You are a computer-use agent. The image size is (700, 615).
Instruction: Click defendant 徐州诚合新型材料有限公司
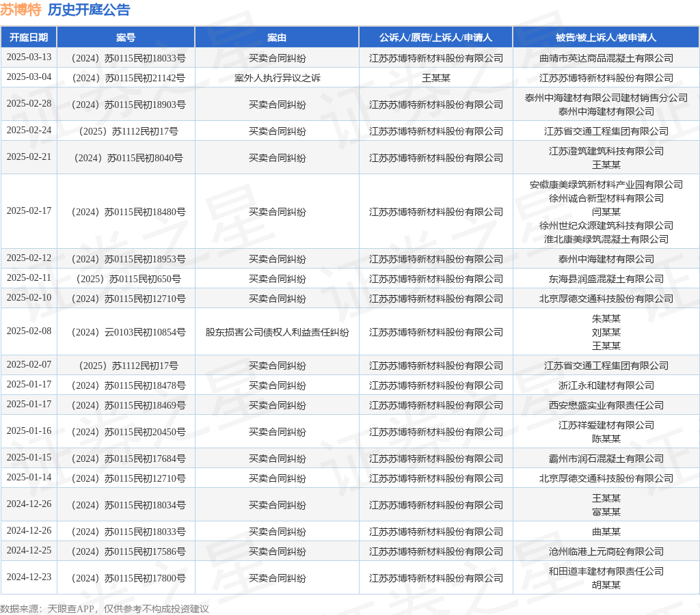pyautogui.click(x=606, y=198)
